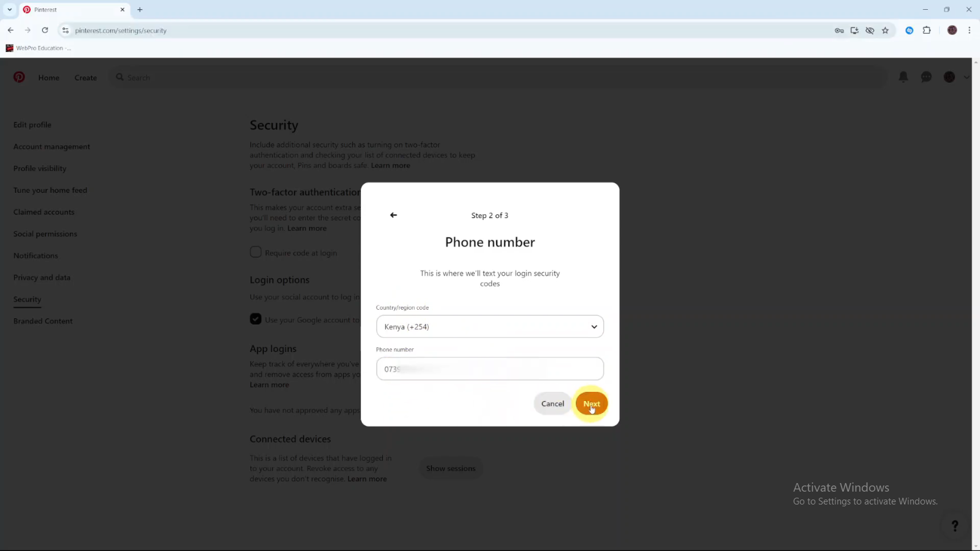This screenshot has height=551, width=980.
Task: Open the Chrome three-dot menu
Action: tap(969, 30)
